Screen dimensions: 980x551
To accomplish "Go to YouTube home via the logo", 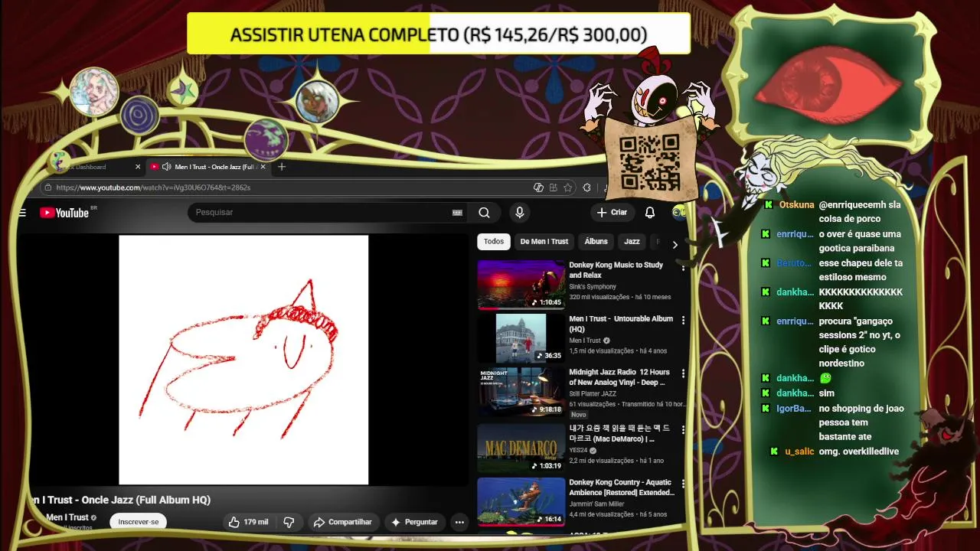I will [x=64, y=213].
